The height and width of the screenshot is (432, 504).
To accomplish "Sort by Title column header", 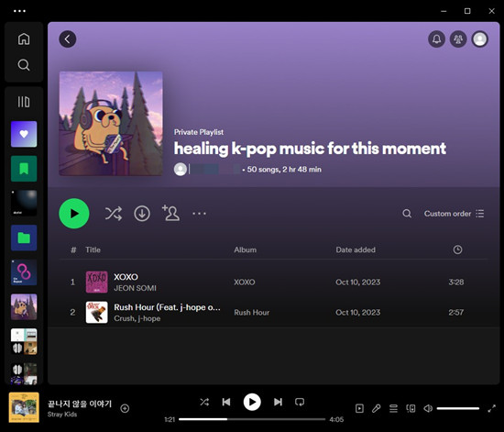I will (x=93, y=249).
